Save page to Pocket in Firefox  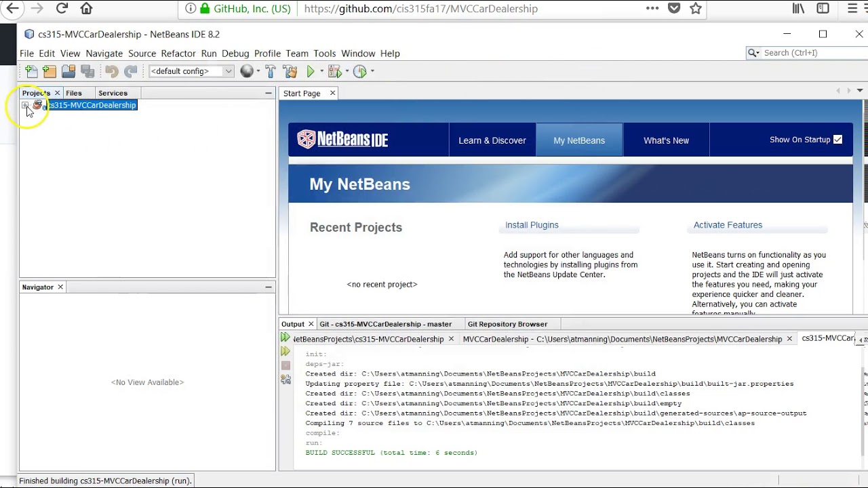tap(674, 9)
